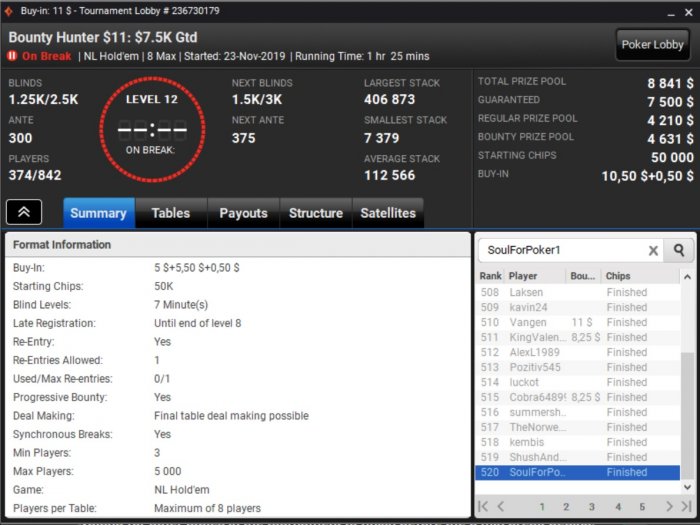The width and height of the screenshot is (700, 525).
Task: Collapse the tournament info header panel
Action: pos(24,212)
